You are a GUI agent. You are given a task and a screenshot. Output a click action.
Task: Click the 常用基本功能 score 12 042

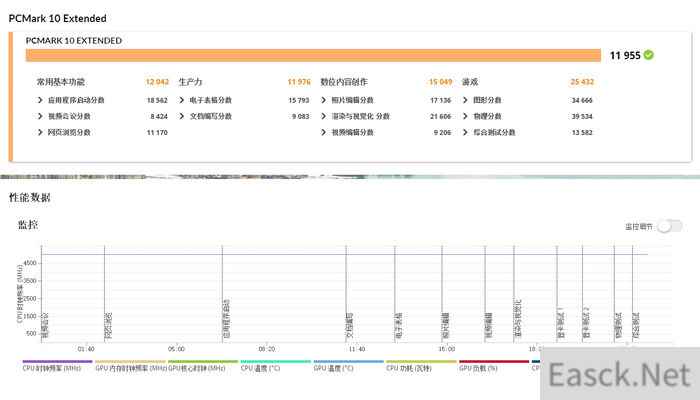(157, 82)
